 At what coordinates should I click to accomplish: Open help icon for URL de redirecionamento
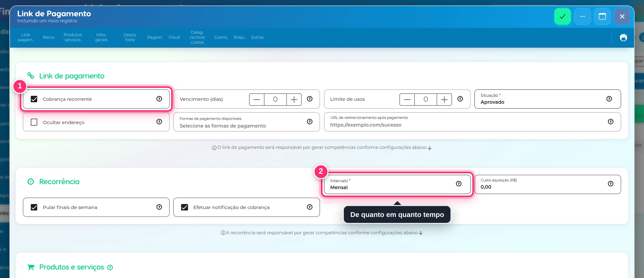point(611,122)
